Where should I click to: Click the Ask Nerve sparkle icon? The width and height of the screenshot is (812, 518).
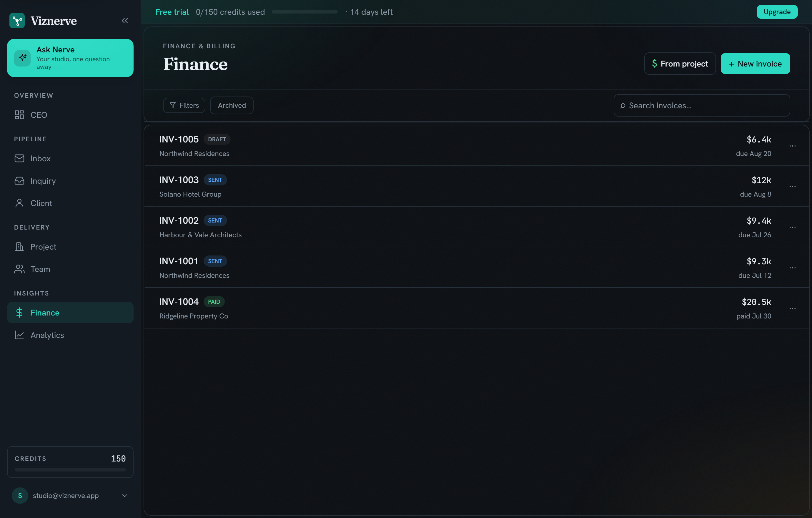point(23,58)
